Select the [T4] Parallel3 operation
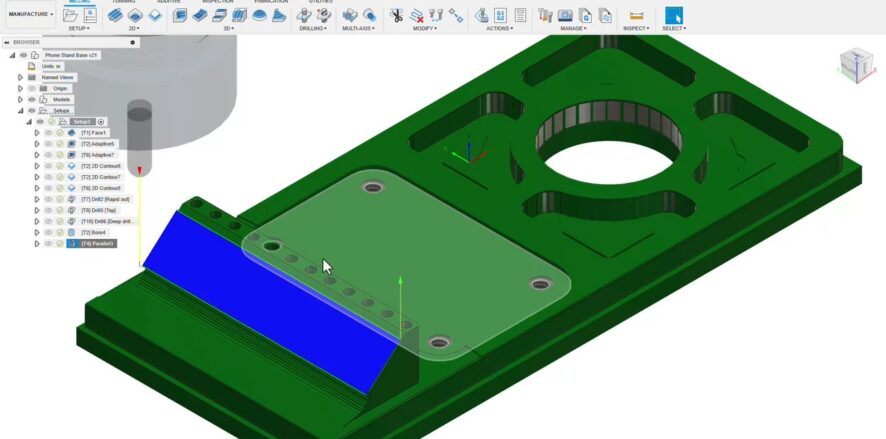 [x=98, y=243]
